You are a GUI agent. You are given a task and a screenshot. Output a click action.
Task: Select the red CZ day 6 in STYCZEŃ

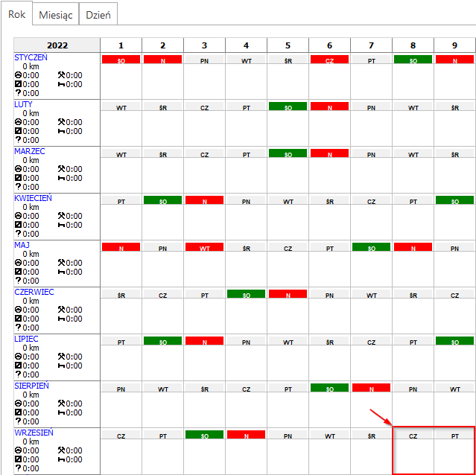tap(329, 60)
